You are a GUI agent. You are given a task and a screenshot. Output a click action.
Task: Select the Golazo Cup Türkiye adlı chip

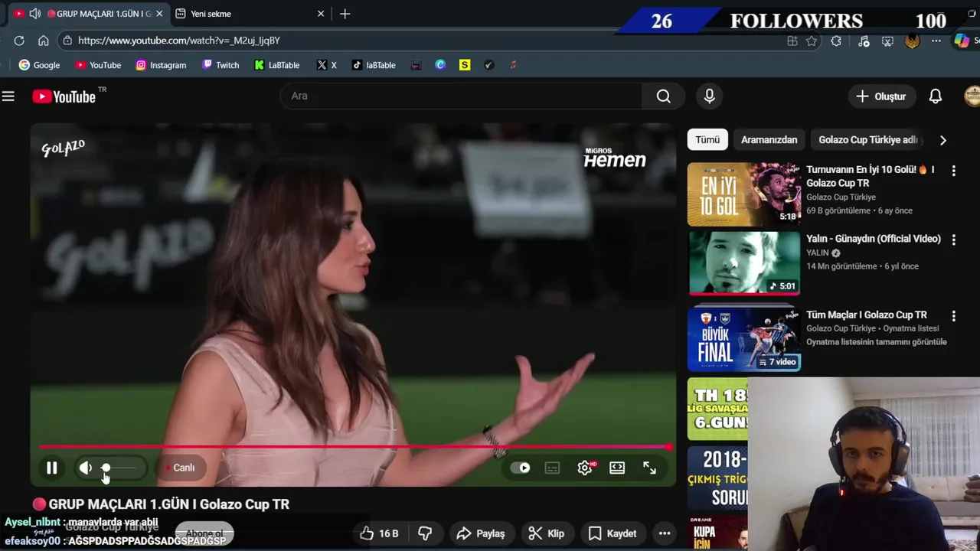pos(868,140)
